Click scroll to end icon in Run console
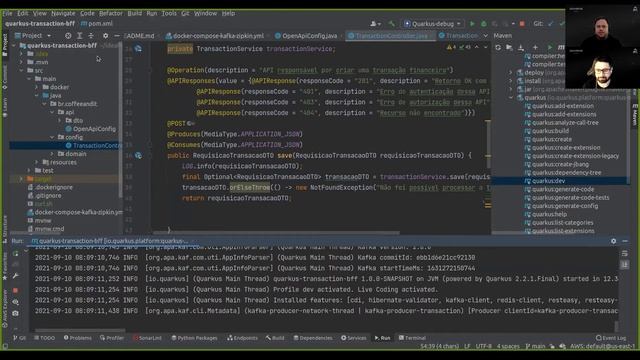Screen dimensions: 640x360 tap(625, 265)
